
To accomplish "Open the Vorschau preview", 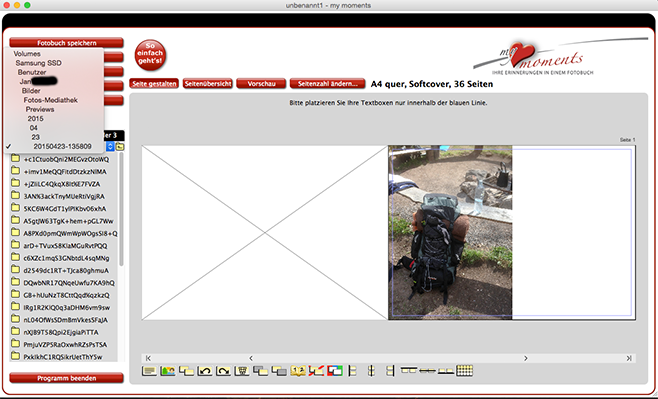I will (x=261, y=83).
